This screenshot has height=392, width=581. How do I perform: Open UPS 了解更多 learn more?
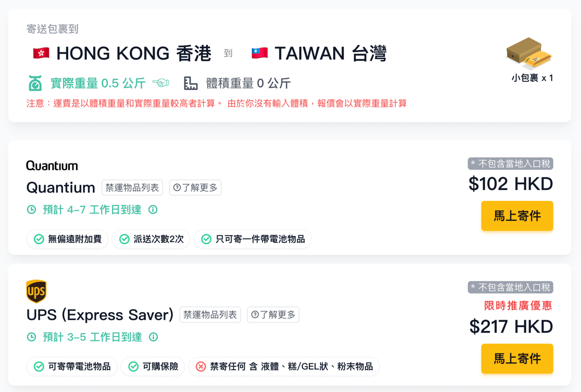tap(273, 315)
